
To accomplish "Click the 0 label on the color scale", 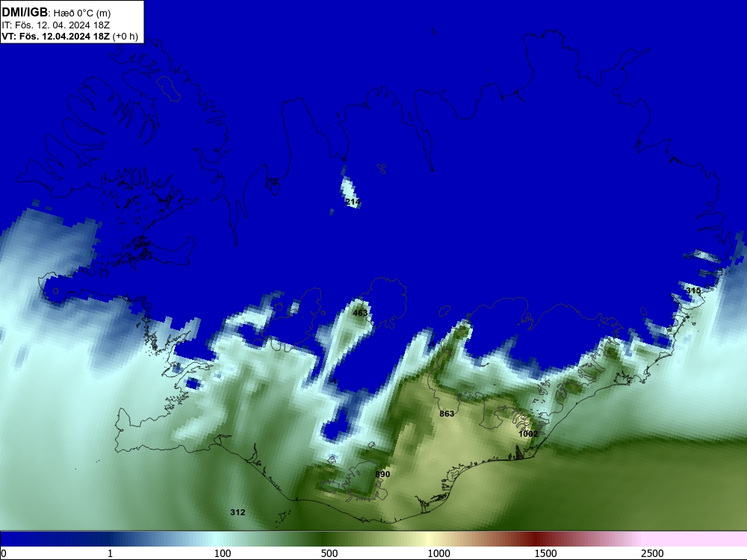I will (3, 553).
